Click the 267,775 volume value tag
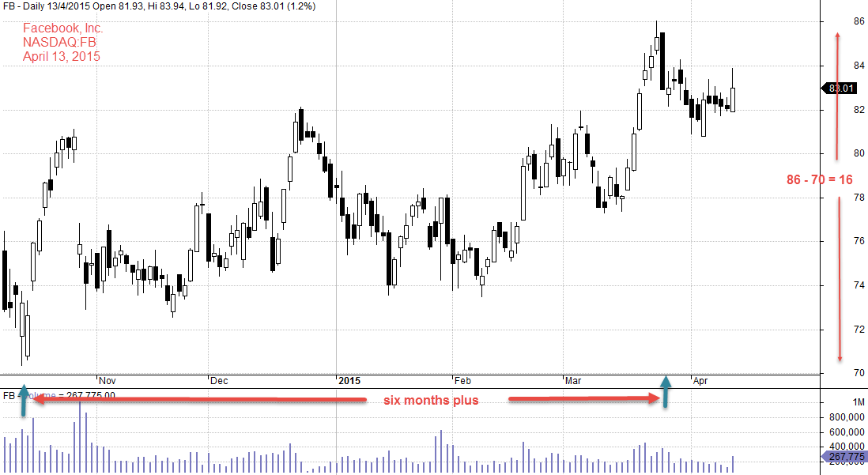 [x=845, y=457]
